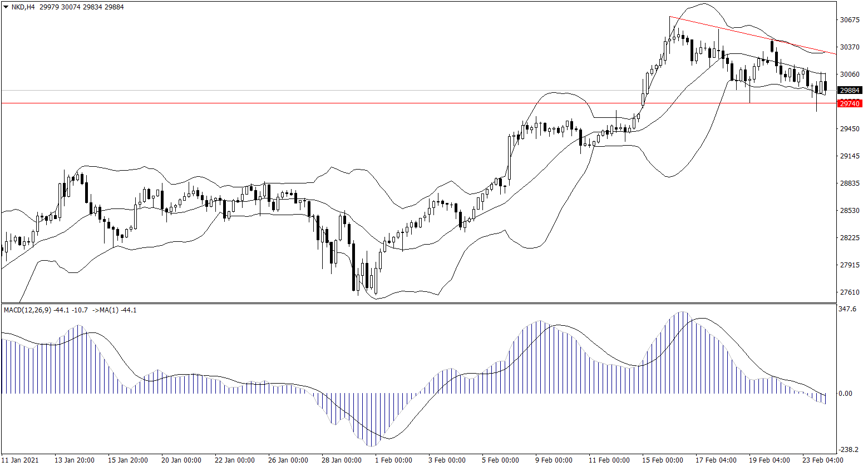Viewport: 868px width, 467px height.
Task: Click the 22 Jan 00:00 date label
Action: pos(236,460)
